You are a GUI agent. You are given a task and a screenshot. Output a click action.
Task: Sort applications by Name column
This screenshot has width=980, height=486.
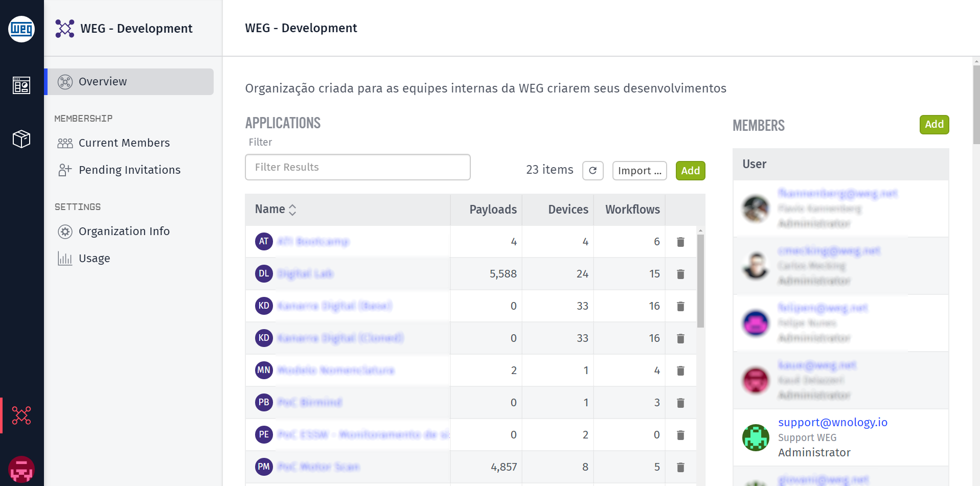click(x=276, y=210)
